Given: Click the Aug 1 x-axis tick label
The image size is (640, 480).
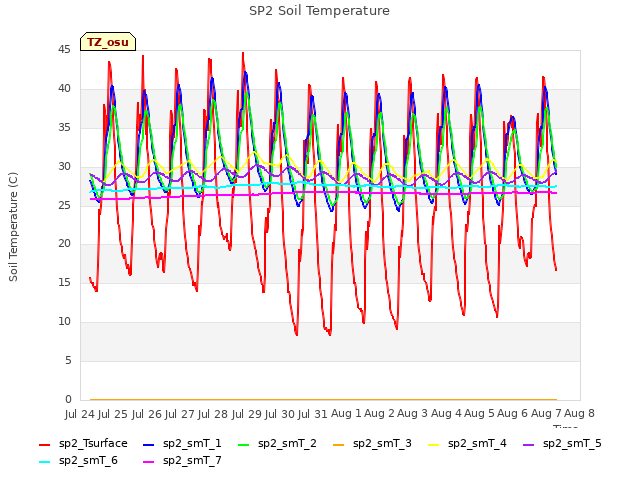Looking at the screenshot, I should coord(346,414).
